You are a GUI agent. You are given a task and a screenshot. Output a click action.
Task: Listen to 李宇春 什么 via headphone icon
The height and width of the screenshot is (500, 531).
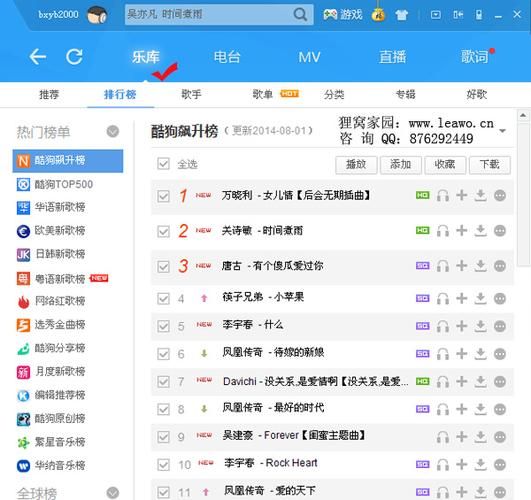pyautogui.click(x=443, y=326)
